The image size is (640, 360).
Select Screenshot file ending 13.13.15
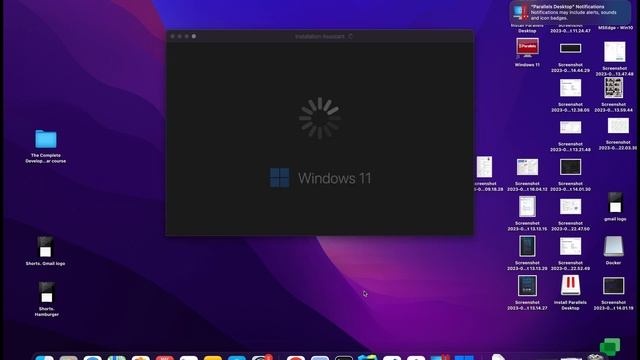tap(527, 207)
